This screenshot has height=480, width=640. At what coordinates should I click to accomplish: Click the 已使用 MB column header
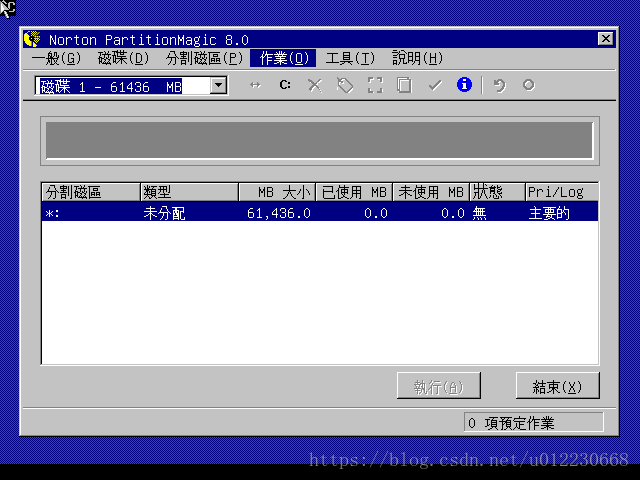pyautogui.click(x=354, y=192)
